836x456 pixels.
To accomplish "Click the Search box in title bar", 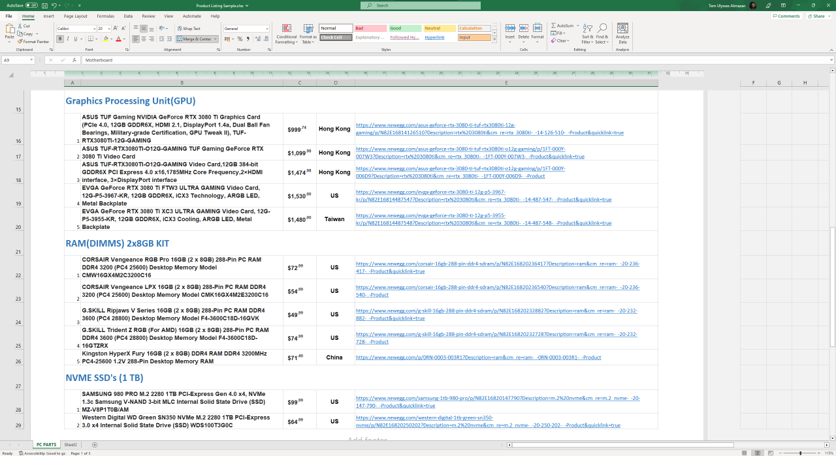I will (420, 5).
